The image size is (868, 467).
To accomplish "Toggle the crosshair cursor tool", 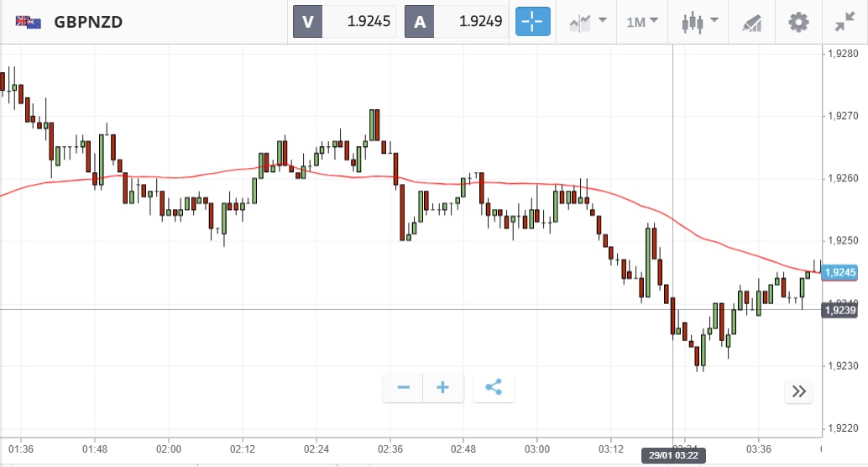I will [x=533, y=22].
